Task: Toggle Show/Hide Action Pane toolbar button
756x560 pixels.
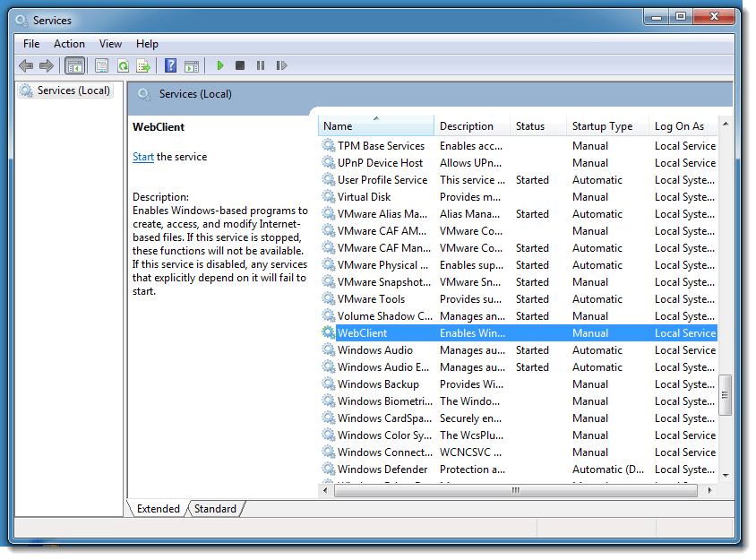Action: click(191, 65)
